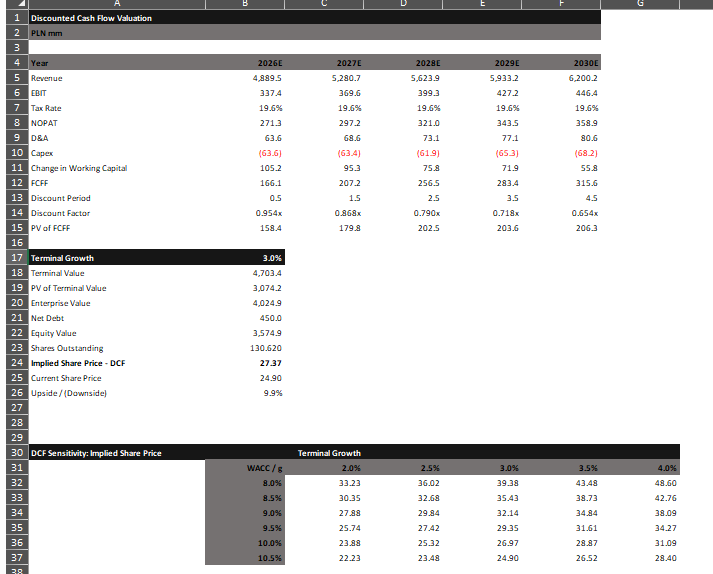Screen dimensions: 713x574
Task: Select the 'PLN mm' cell
Action: tap(46, 33)
